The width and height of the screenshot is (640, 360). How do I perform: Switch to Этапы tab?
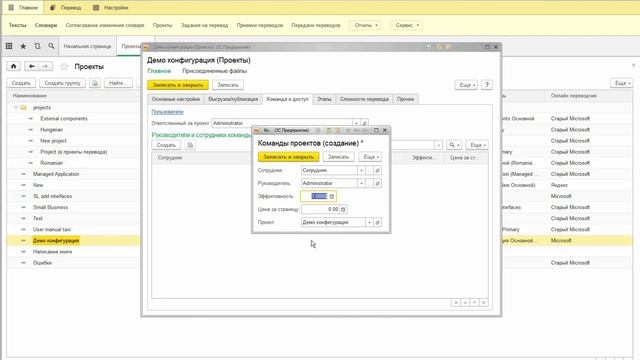click(324, 99)
